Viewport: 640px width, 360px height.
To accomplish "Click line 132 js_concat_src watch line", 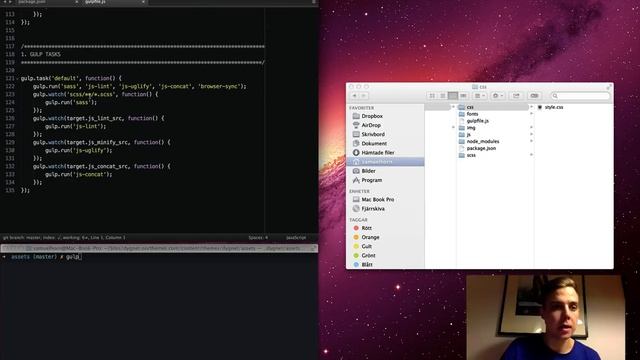I will pos(102,167).
